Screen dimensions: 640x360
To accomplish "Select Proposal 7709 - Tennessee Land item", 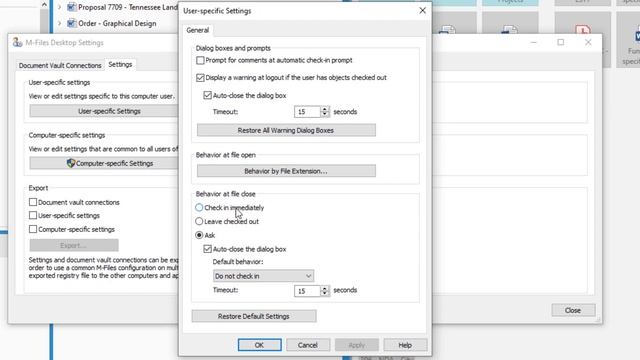I will pyautogui.click(x=128, y=7).
